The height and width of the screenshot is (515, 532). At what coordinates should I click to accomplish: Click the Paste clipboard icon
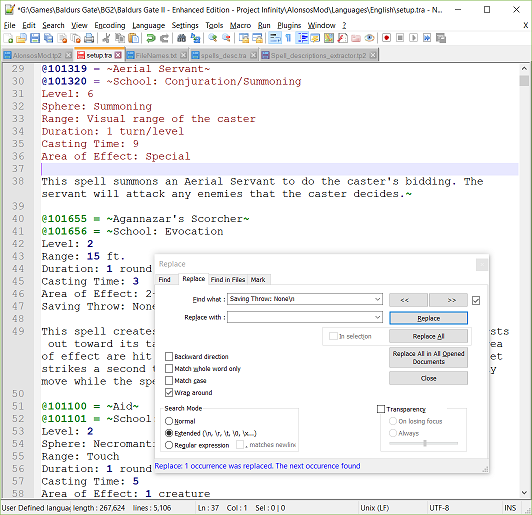click(x=134, y=38)
